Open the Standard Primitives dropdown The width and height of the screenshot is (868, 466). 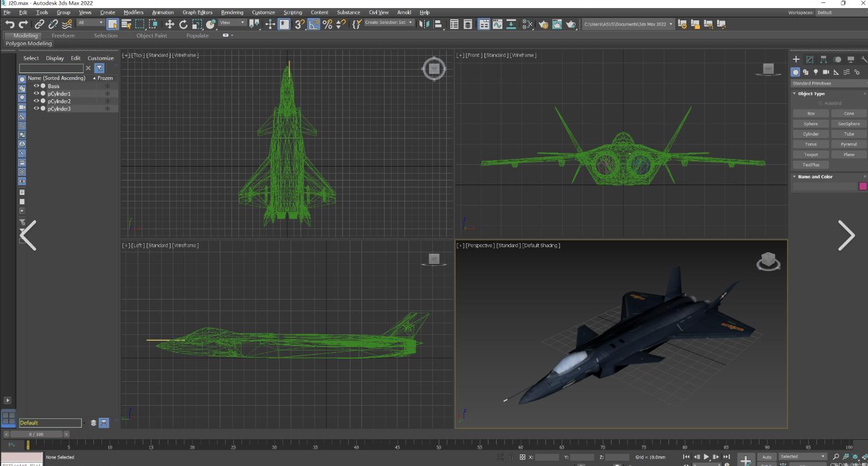828,83
